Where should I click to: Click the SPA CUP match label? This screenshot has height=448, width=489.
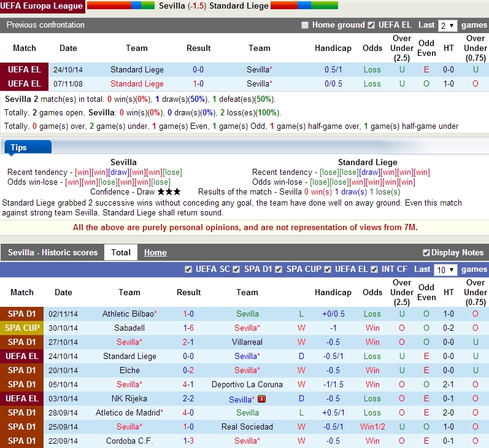coord(22,328)
